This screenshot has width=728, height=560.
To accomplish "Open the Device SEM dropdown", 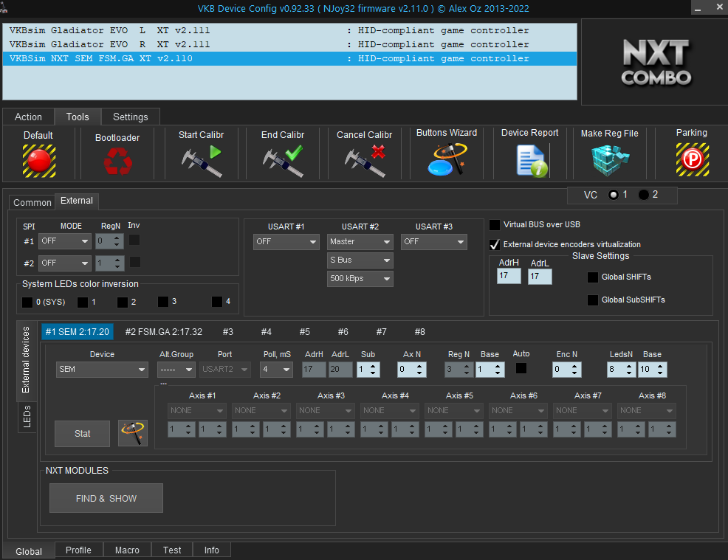I will pos(102,370).
